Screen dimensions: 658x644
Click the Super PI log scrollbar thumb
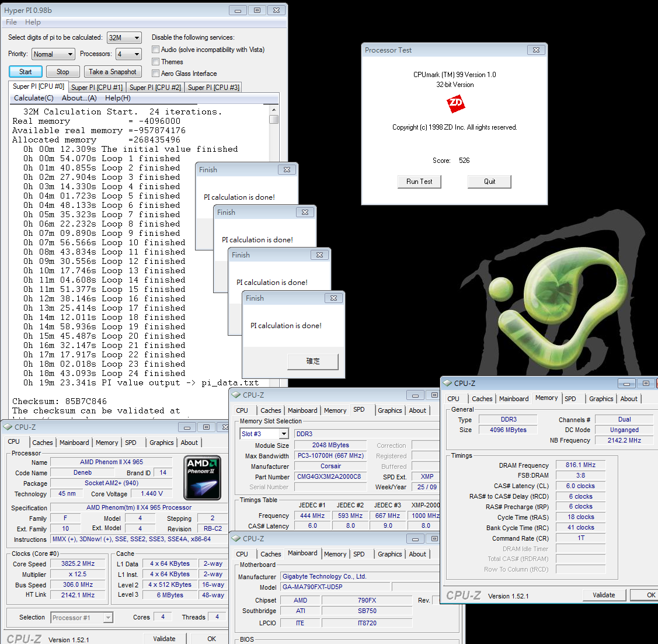[274, 119]
